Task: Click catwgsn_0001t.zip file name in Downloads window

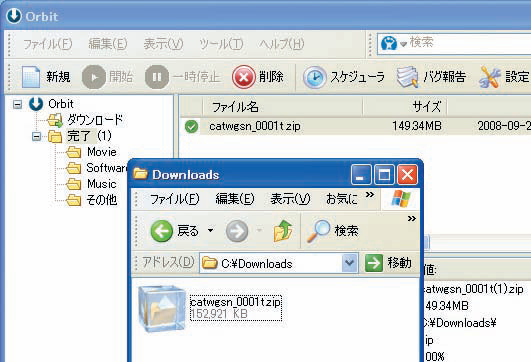Action: pyautogui.click(x=236, y=302)
